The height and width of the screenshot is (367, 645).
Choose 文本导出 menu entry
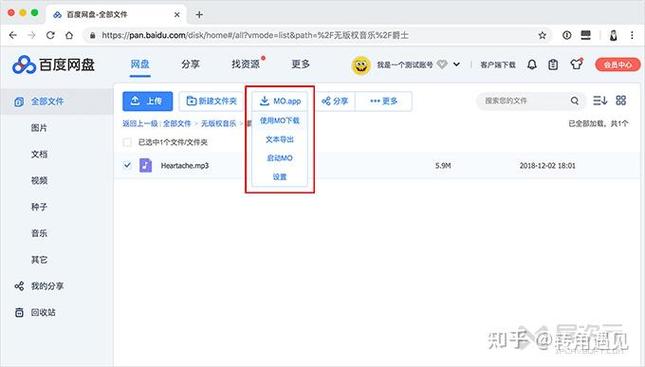click(x=280, y=139)
